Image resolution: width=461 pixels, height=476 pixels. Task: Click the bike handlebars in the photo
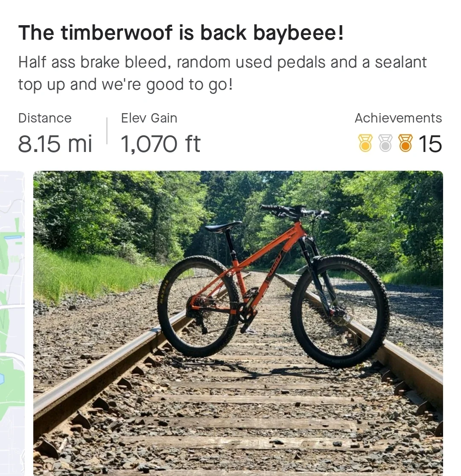[x=295, y=211]
